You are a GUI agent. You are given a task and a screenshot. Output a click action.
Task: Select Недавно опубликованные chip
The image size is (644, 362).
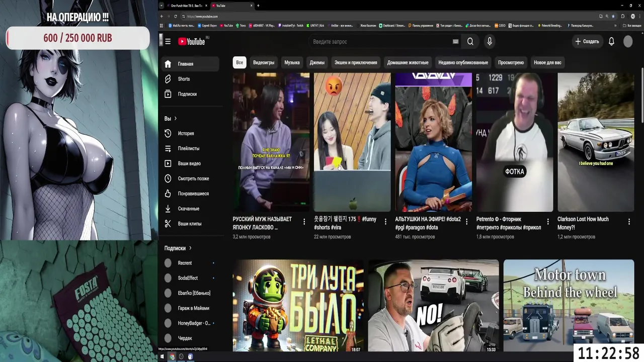[x=463, y=63]
